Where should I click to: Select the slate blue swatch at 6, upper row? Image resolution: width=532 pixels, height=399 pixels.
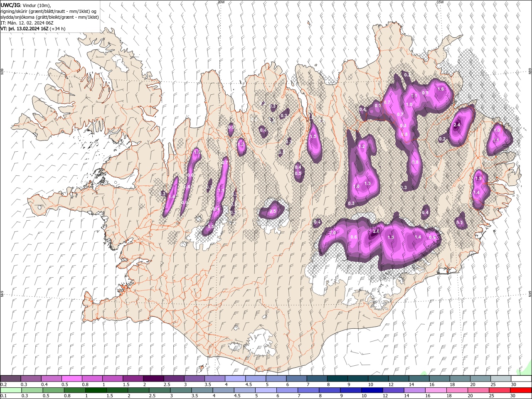click(296, 379)
